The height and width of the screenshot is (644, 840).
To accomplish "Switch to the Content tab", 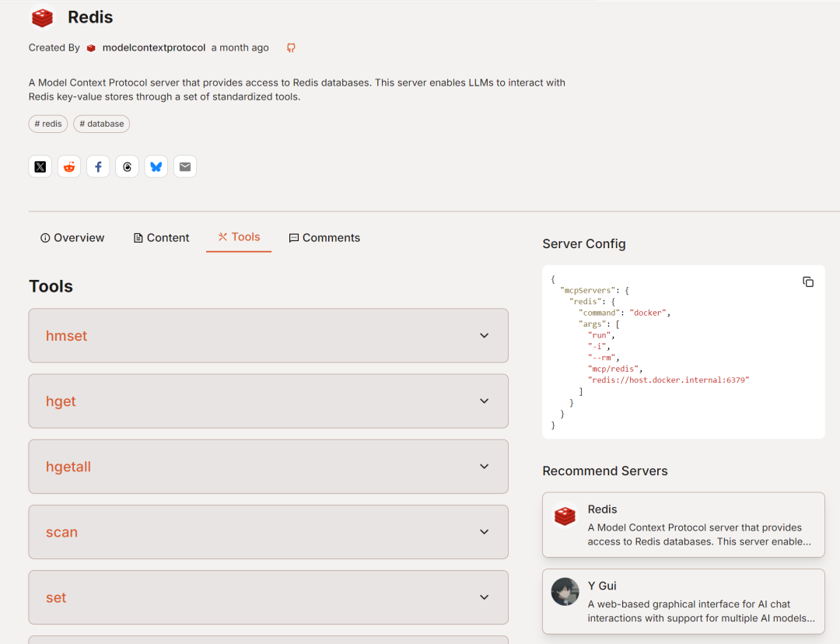I will [x=161, y=238].
